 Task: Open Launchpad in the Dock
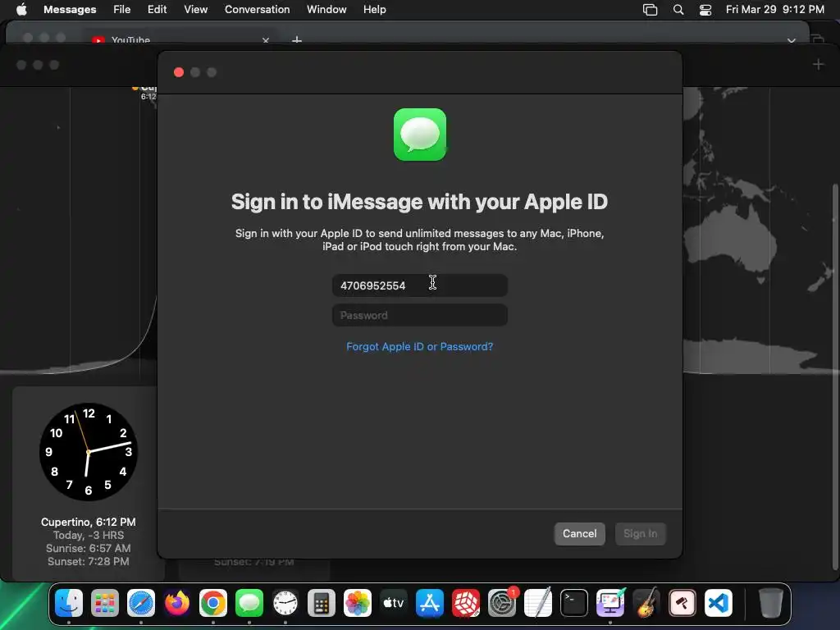point(105,603)
